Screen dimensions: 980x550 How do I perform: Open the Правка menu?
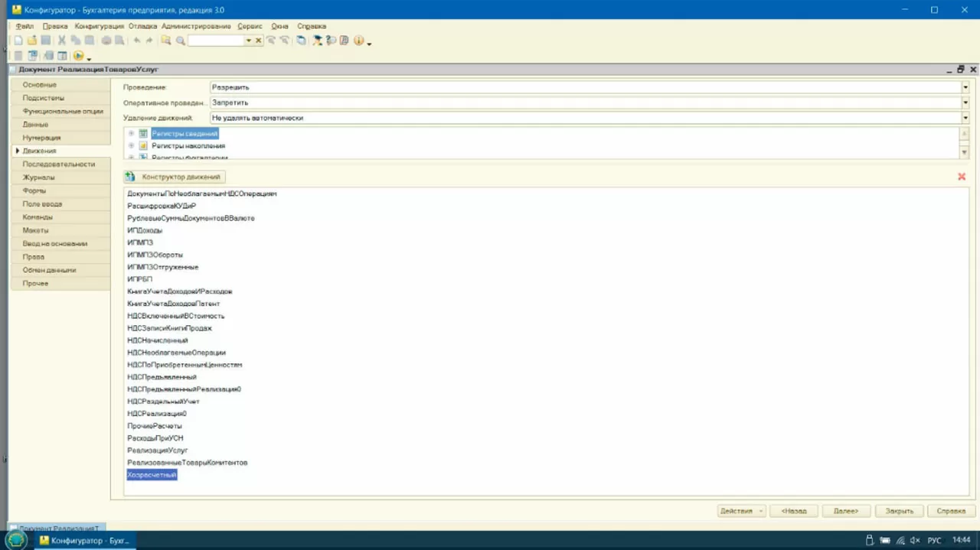click(x=55, y=26)
